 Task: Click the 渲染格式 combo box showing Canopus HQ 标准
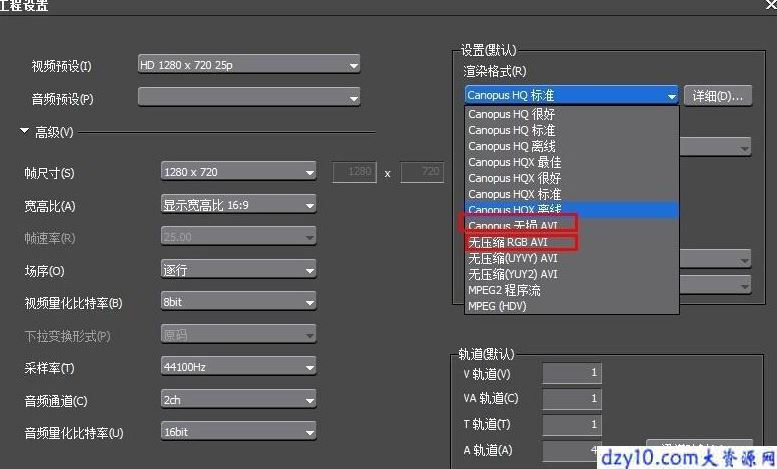[x=571, y=95]
